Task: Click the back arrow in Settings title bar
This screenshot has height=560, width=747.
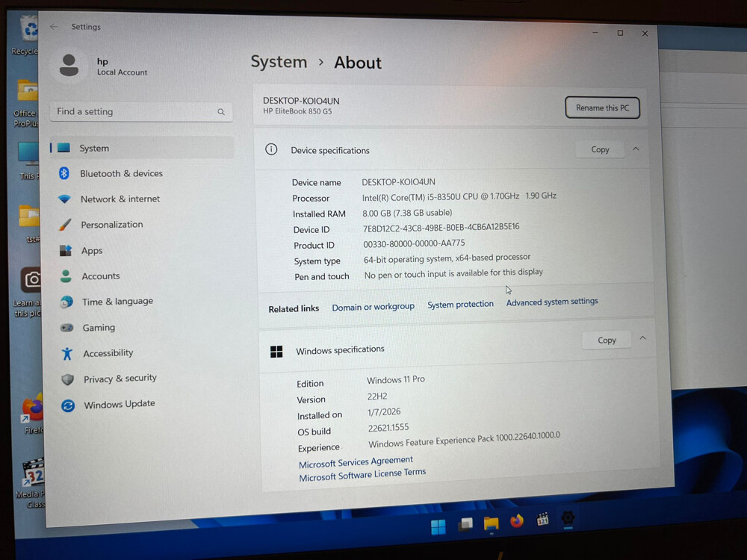Action: click(x=54, y=27)
